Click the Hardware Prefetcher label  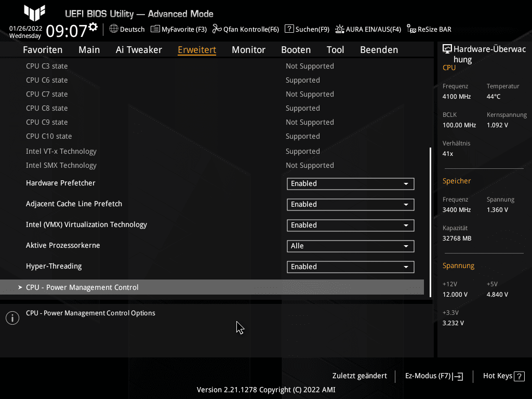(61, 183)
